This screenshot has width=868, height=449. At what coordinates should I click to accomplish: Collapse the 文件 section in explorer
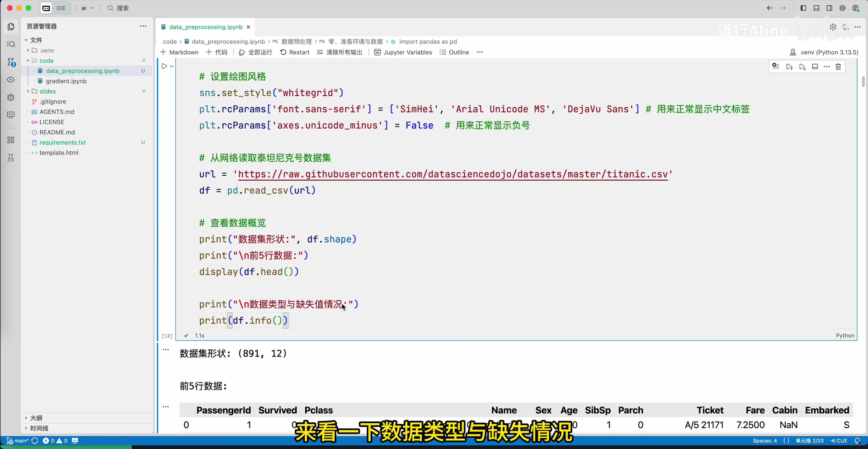pos(26,40)
